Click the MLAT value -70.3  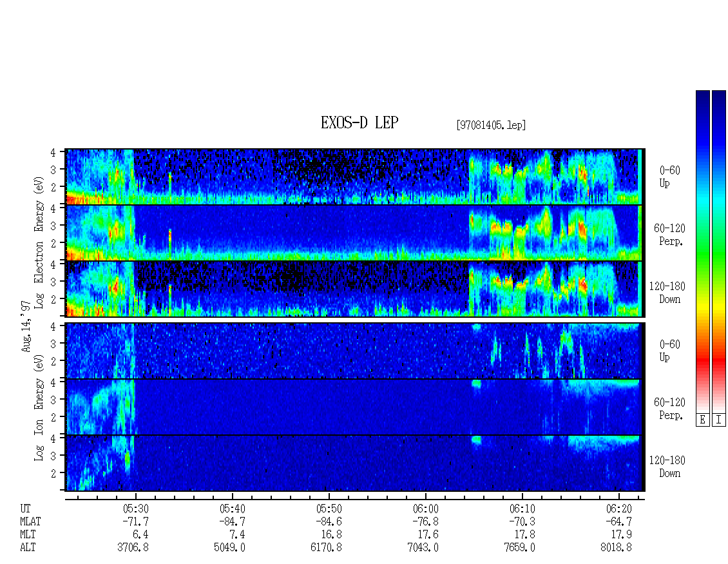click(522, 521)
